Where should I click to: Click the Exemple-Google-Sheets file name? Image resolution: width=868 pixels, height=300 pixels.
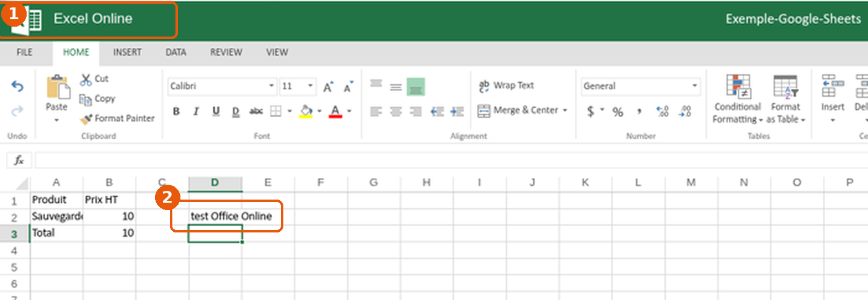[x=794, y=19]
